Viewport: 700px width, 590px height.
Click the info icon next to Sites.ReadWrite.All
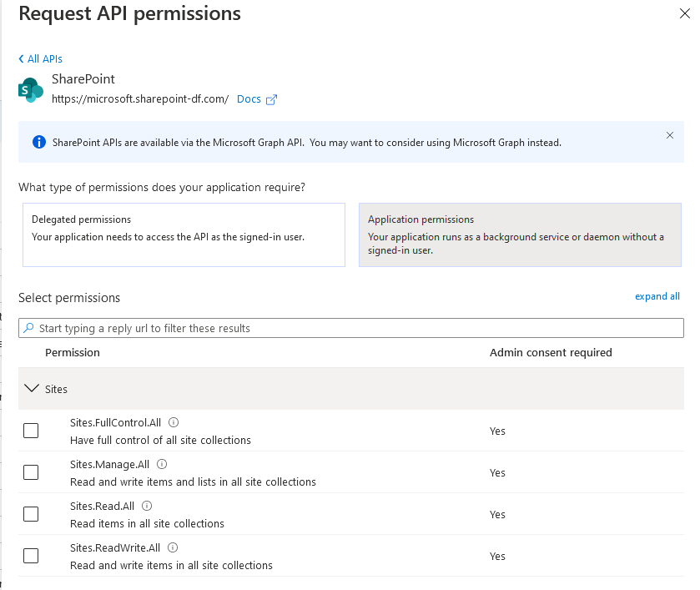172,547
